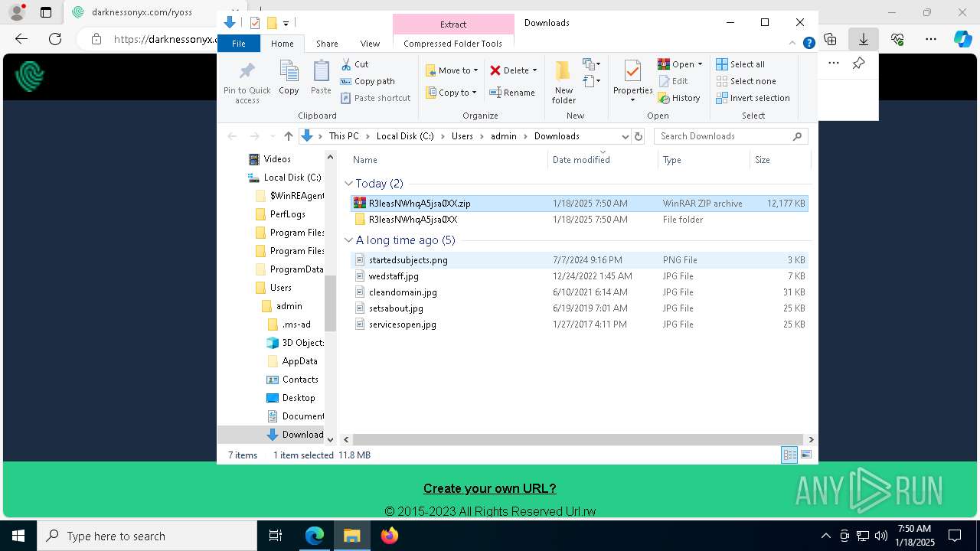Open the File menu tab
The height and width of the screenshot is (551, 980).
tap(239, 44)
